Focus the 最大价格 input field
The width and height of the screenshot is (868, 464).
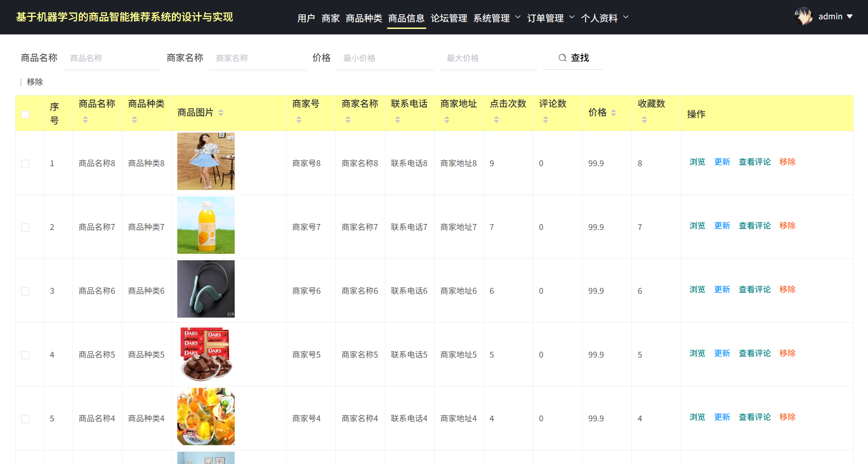pos(489,58)
